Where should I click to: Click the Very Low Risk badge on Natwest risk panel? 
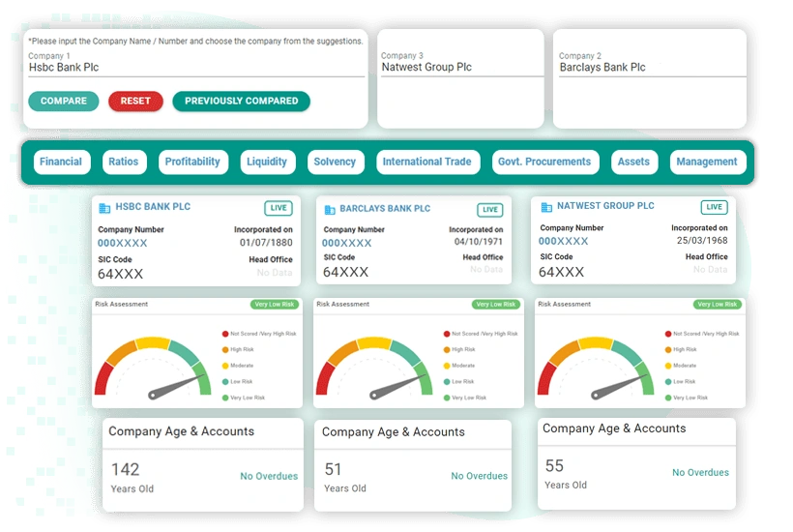click(718, 305)
